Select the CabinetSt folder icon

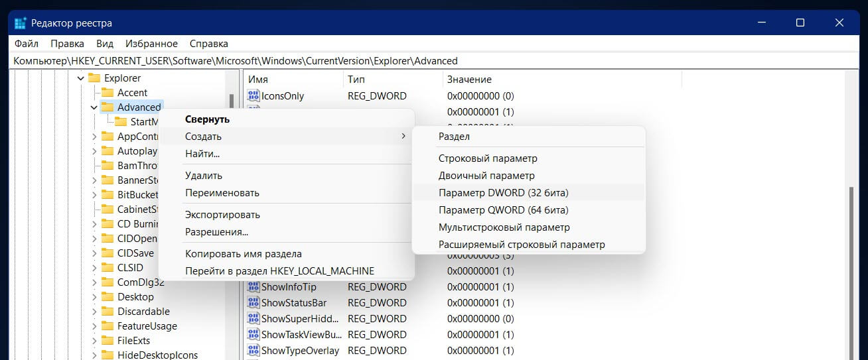[x=107, y=210]
